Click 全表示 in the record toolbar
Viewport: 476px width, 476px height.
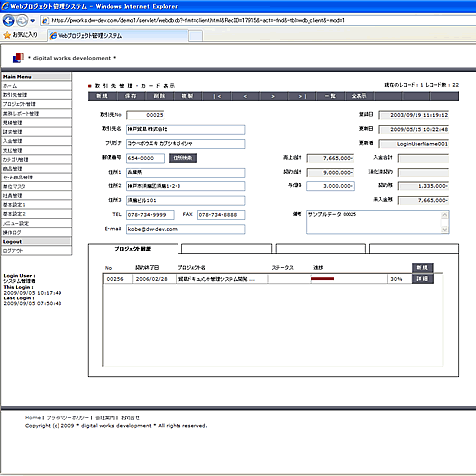click(359, 96)
